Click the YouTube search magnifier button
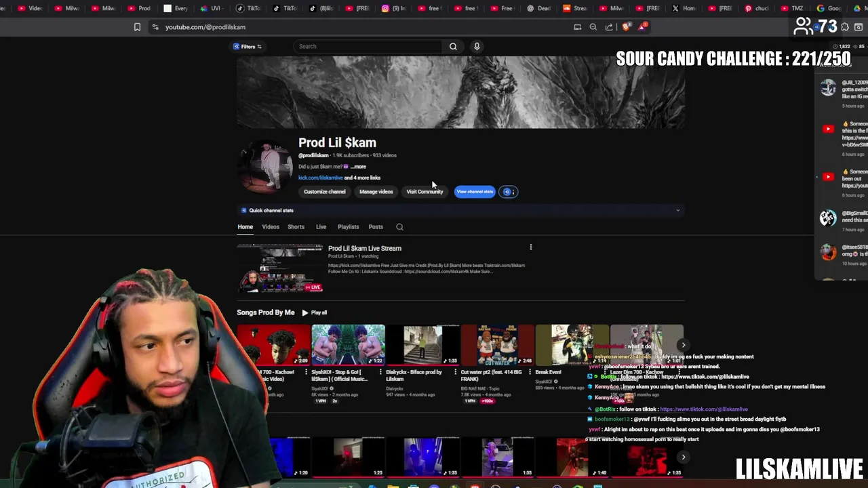This screenshot has height=488, width=868. (453, 46)
